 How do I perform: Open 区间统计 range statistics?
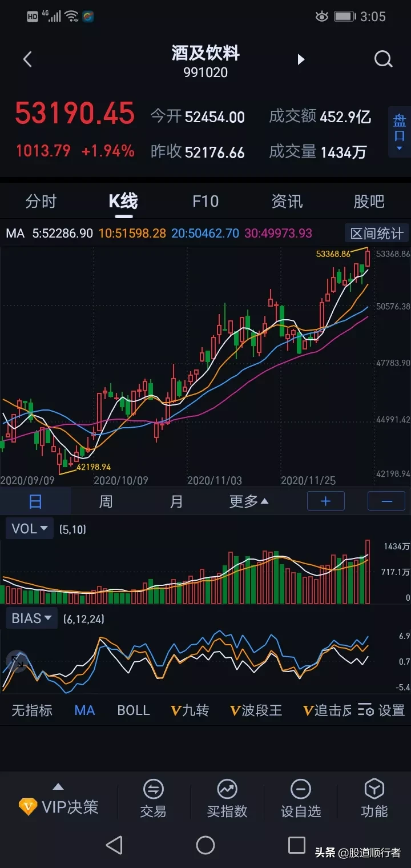click(x=377, y=233)
